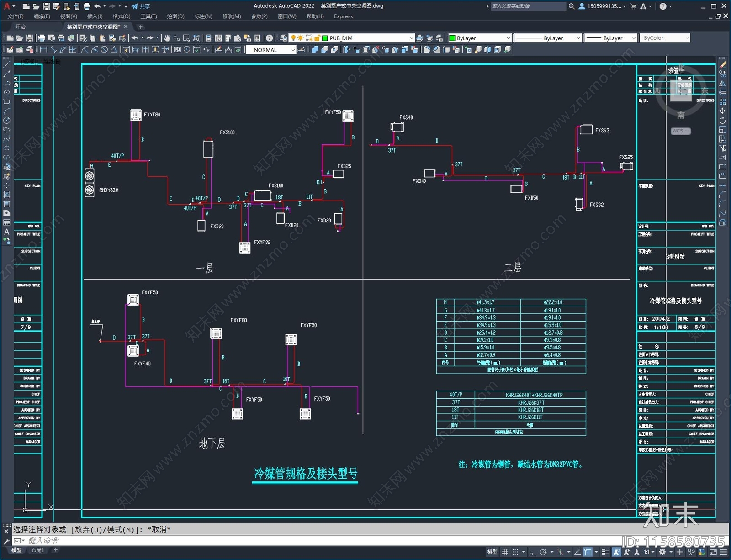This screenshot has width=731, height=560.
Task: Click the layer on/off lightbulb icon
Action: tap(293, 38)
